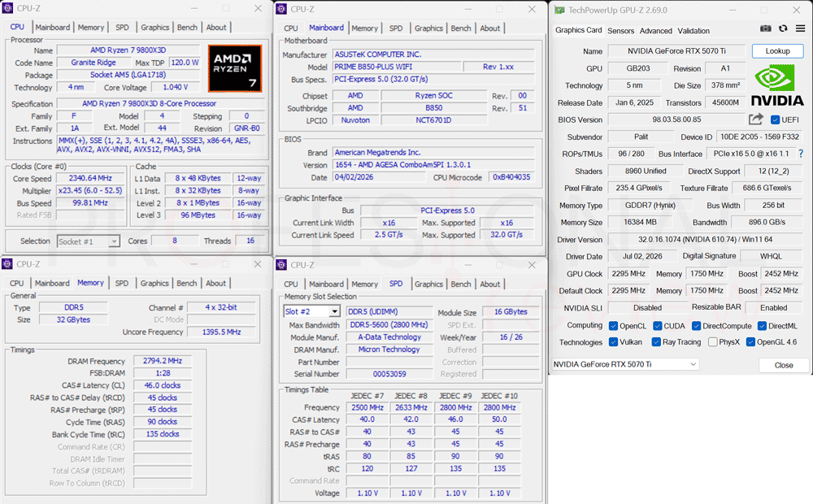
Task: Click the NVIDIA logo in GPU-Z
Action: [x=776, y=85]
